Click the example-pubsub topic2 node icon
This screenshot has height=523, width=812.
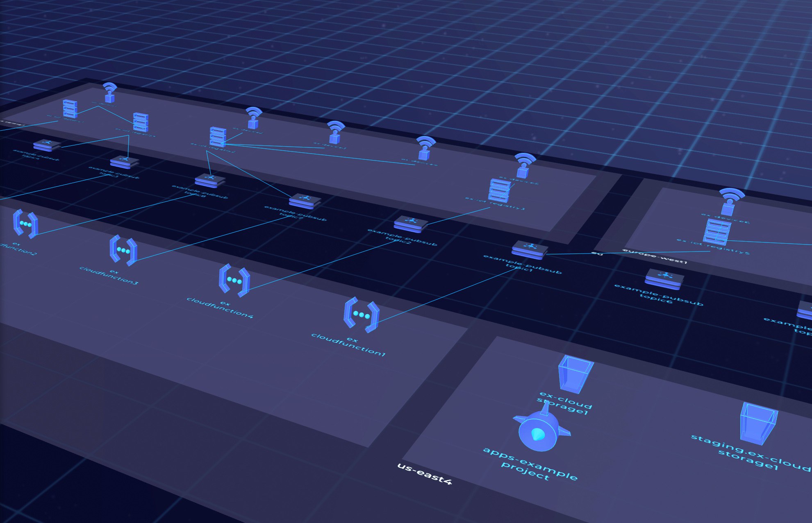coord(411,224)
